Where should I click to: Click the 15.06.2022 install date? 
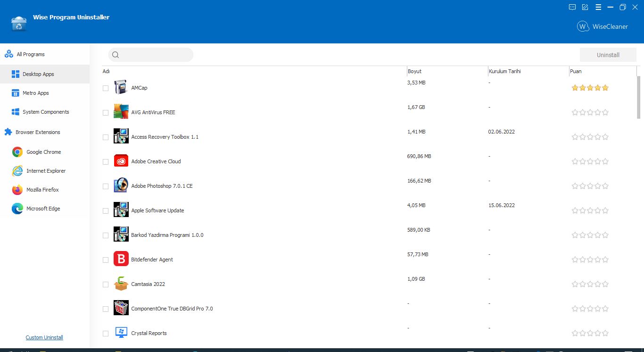(502, 205)
